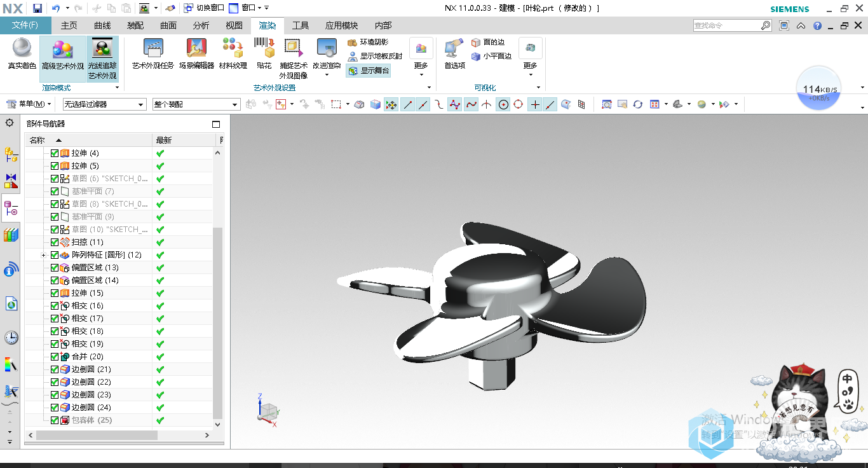868x468 pixels.
Task: Open the undo history dropdown arrow
Action: 67,8
